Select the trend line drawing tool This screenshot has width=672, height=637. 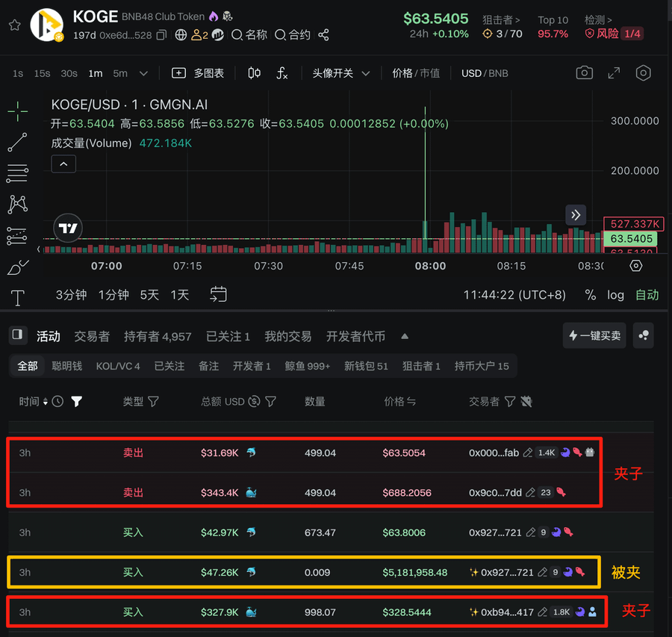point(18,142)
